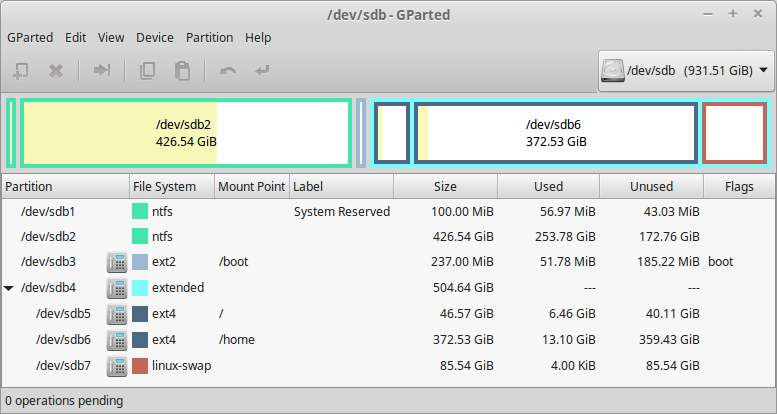777x414 pixels.
Task: Click the Copy partition toolbar icon
Action: 147,70
